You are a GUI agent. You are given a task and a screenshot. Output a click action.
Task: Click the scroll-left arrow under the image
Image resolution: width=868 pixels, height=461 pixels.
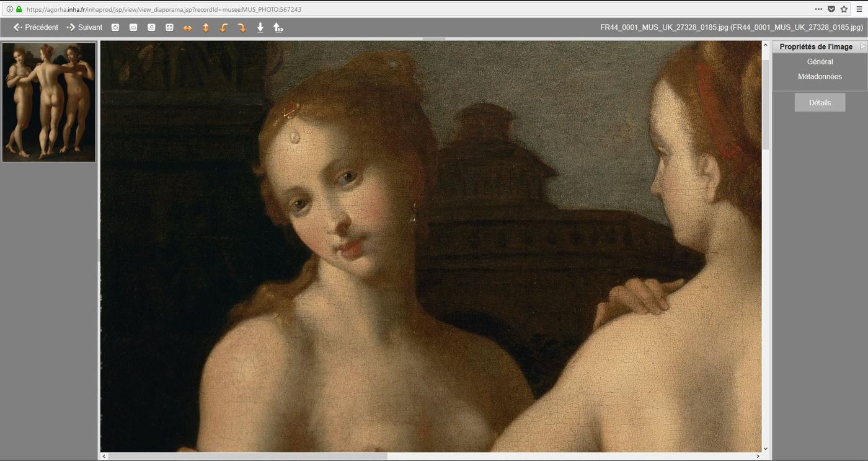(103, 456)
